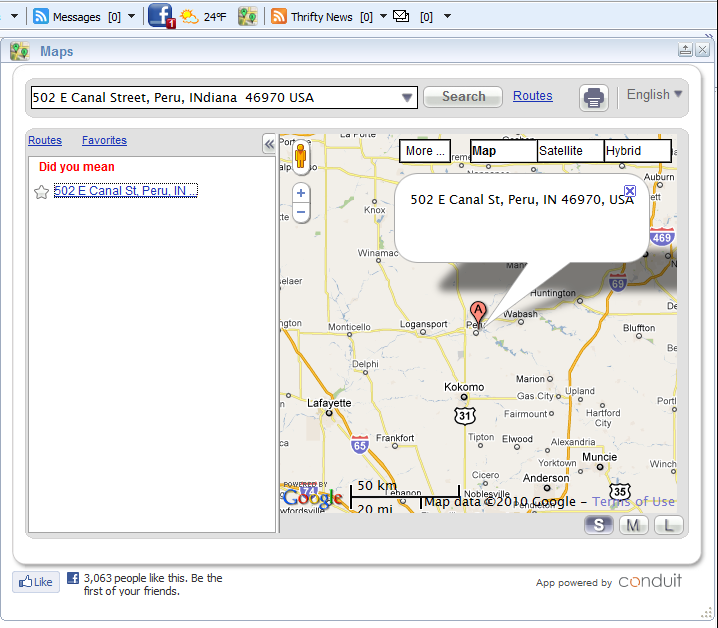Expand the Thrifty News dropdown arrow
718x628 pixels.
[x=383, y=16]
